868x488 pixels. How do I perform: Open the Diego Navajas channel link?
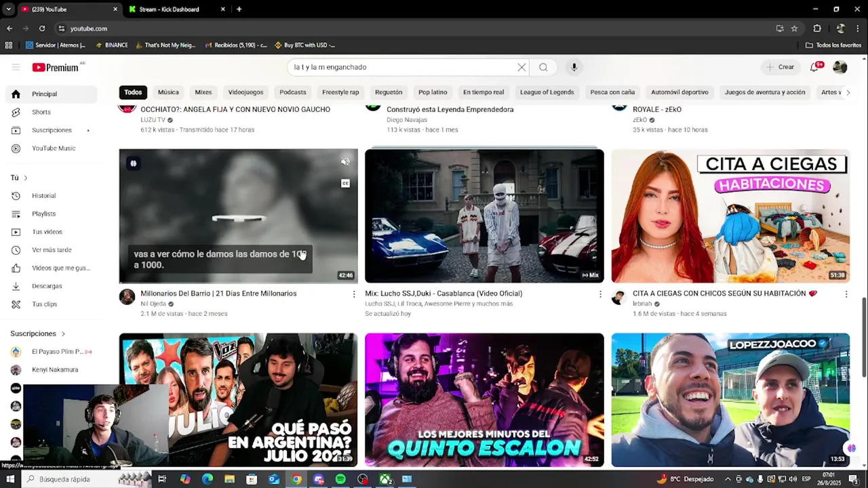point(407,120)
